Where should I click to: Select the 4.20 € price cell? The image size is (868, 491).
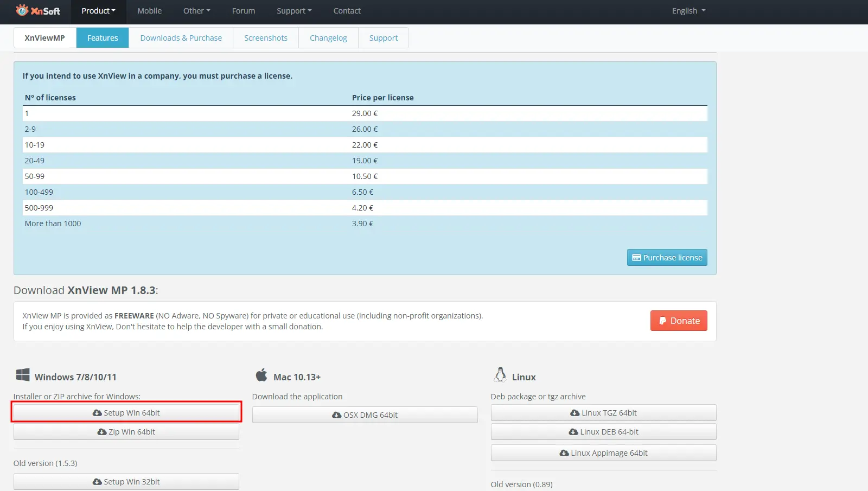(362, 208)
